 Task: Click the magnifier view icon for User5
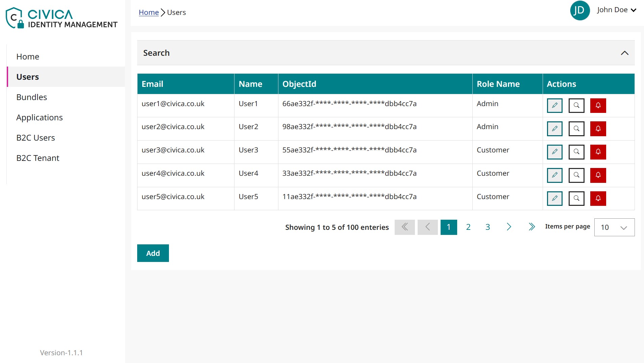coord(576,198)
